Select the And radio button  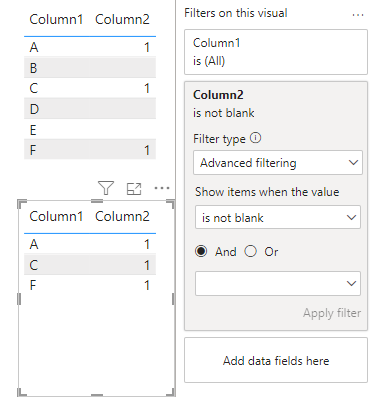pos(201,251)
